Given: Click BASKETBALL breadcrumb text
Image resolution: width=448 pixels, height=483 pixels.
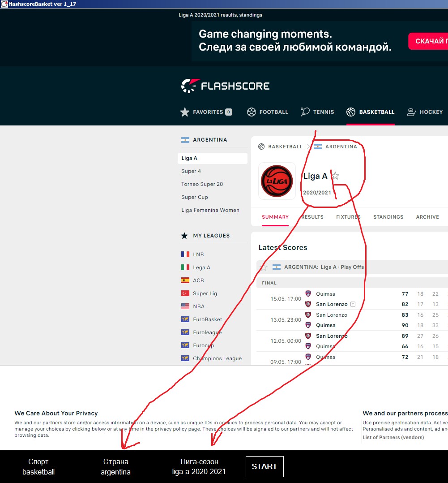Looking at the screenshot, I should tap(285, 147).
